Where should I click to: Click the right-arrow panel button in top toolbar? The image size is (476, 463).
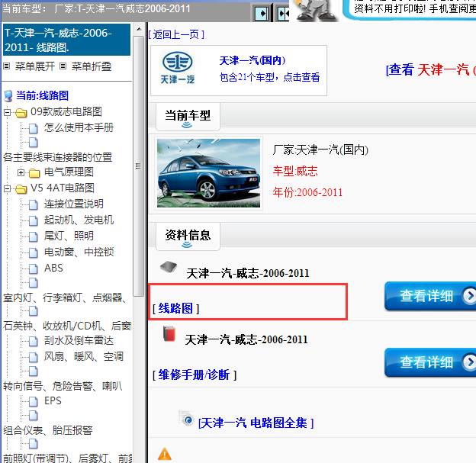262,14
